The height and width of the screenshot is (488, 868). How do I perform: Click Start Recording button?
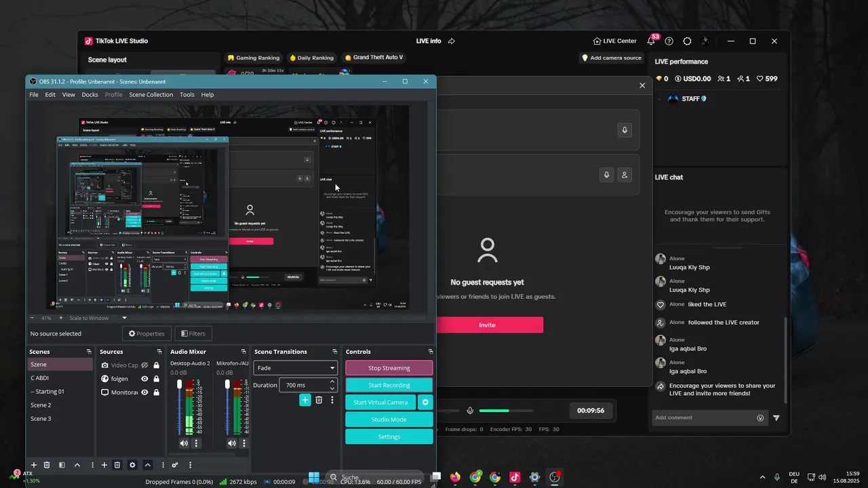pyautogui.click(x=389, y=385)
